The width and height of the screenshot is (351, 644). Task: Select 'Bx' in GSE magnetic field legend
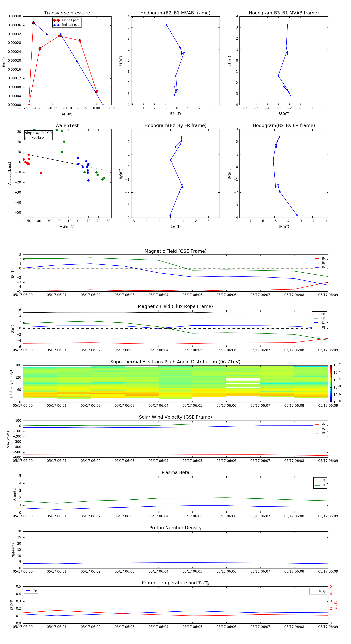tap(320, 259)
